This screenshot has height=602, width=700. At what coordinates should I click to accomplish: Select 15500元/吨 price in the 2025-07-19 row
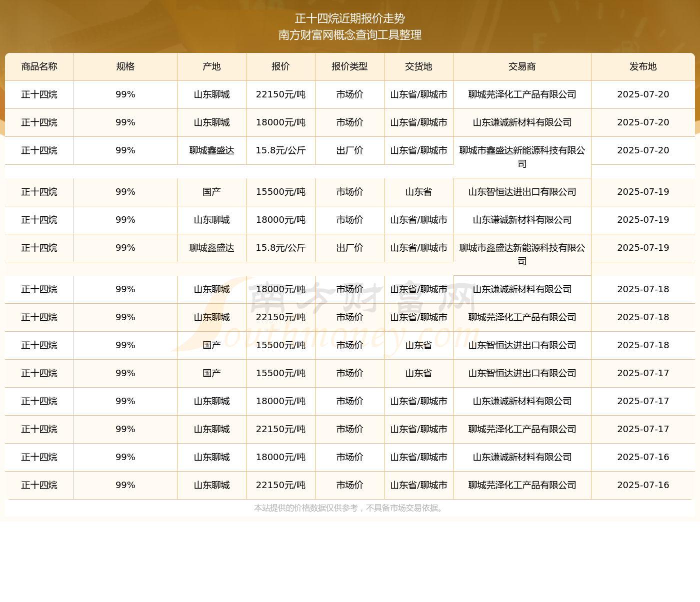point(281,192)
